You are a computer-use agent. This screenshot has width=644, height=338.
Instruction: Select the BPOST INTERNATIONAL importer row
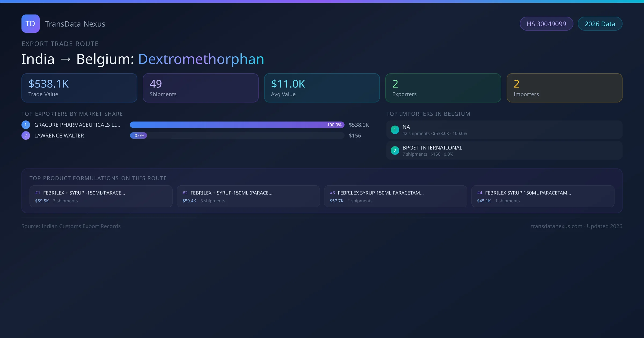(504, 150)
